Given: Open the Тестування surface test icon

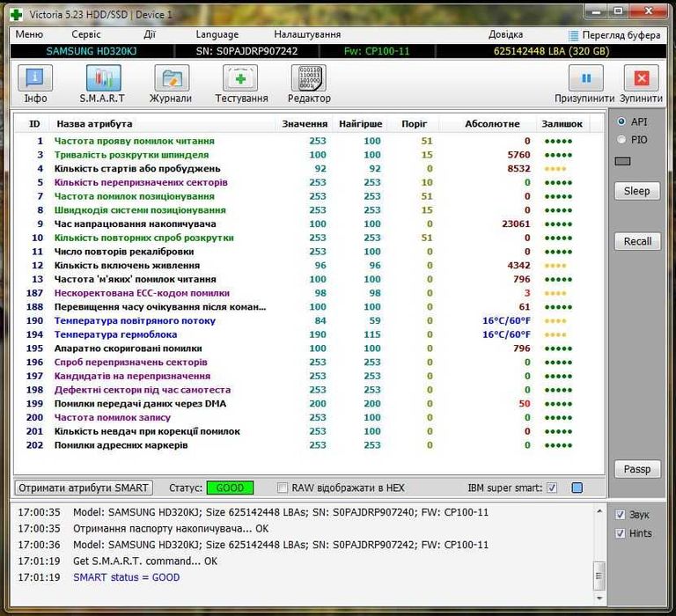Looking at the screenshot, I should pos(240,78).
